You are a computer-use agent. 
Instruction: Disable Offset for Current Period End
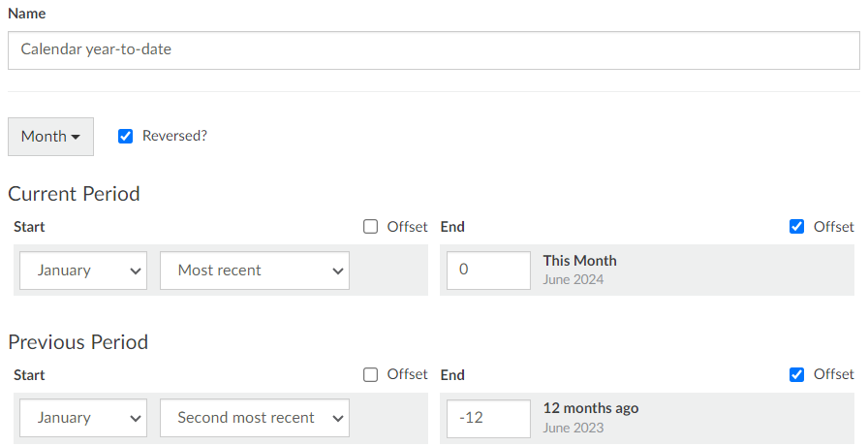click(x=796, y=227)
